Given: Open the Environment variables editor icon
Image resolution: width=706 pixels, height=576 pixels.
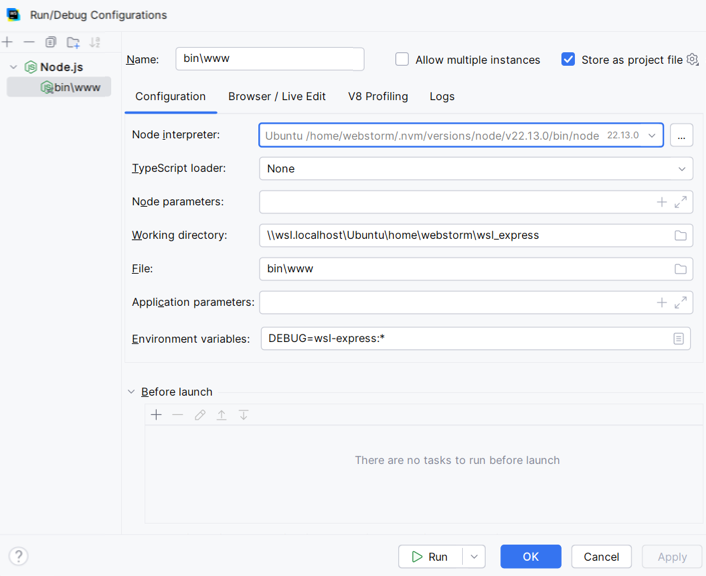Looking at the screenshot, I should [x=678, y=339].
